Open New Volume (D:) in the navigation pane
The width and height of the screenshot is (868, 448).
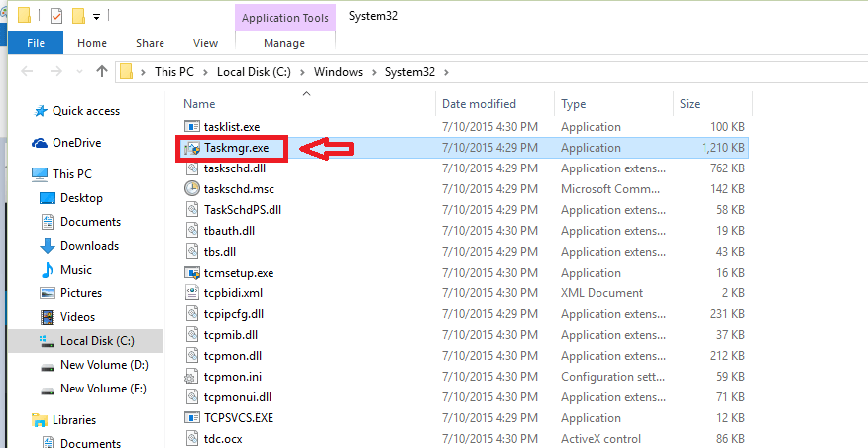104,365
